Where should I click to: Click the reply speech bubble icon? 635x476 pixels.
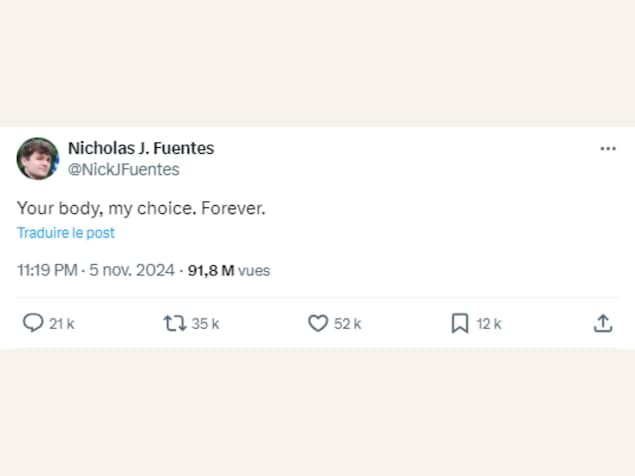point(33,323)
